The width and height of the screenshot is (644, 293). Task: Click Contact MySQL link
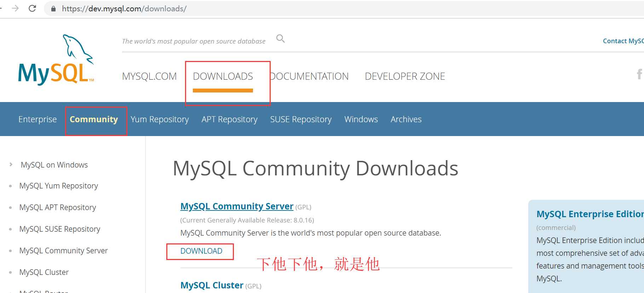click(623, 41)
